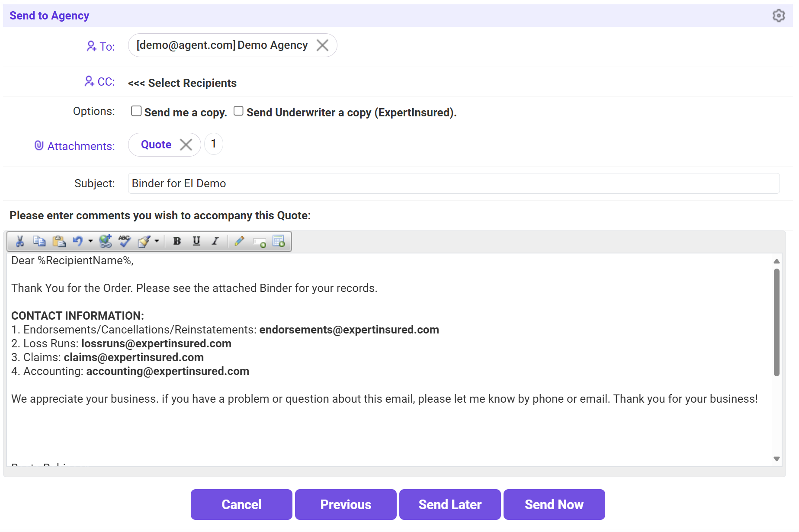Toggle bold formatting in the editor
Image resolution: width=799 pixels, height=532 pixels.
(177, 241)
